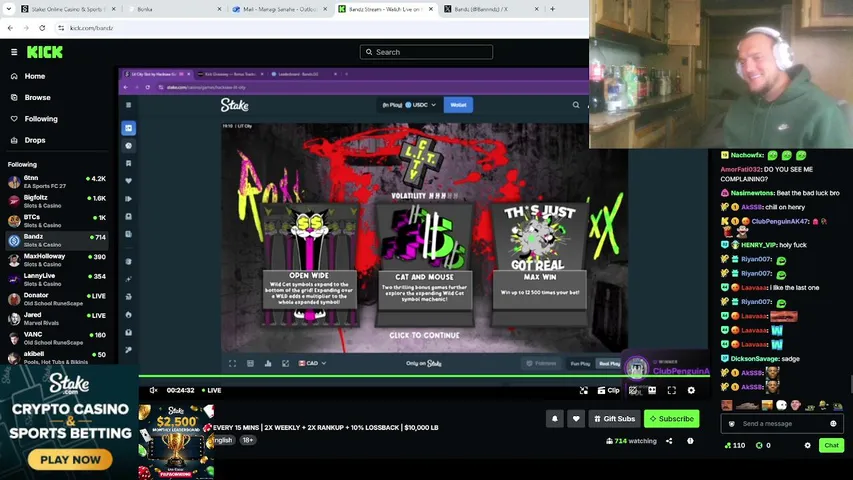Click the Kick search field

pyautogui.click(x=426, y=52)
